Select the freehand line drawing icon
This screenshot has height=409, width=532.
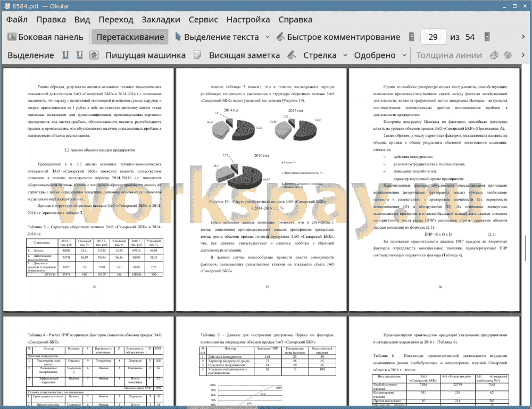[x=292, y=55]
